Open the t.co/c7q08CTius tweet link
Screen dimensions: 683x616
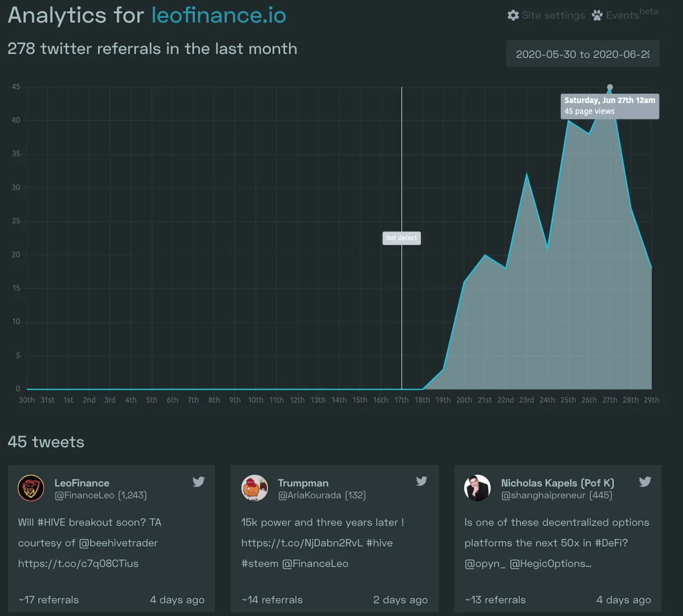coord(78,564)
